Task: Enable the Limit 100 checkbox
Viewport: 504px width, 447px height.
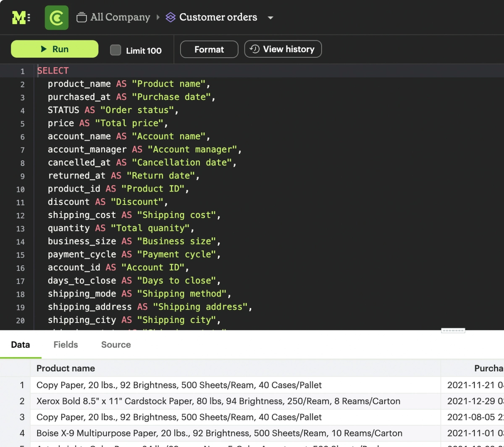Action: 115,50
